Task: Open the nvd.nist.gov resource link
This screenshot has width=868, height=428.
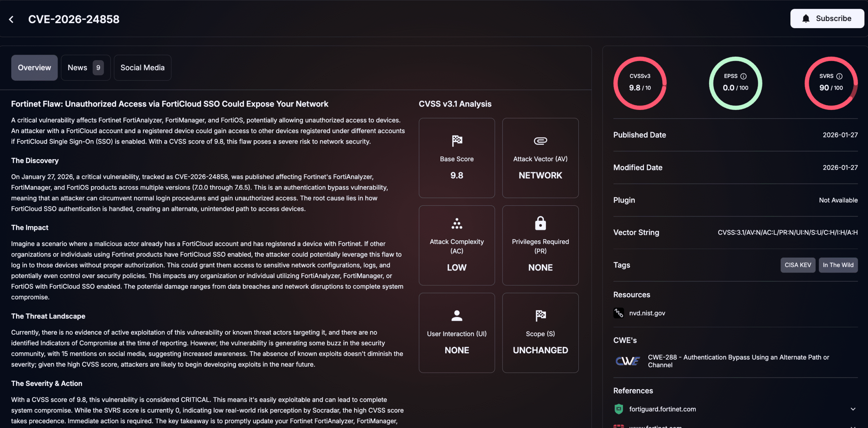Action: (x=647, y=313)
